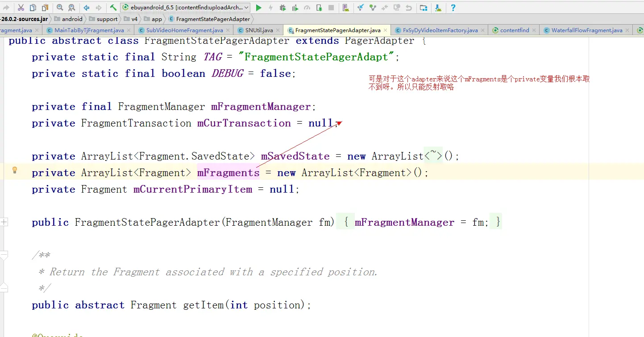The width and height of the screenshot is (644, 337).
Task: Switch to FxSyDyVideoItemFactory.java tab
Action: (440, 30)
